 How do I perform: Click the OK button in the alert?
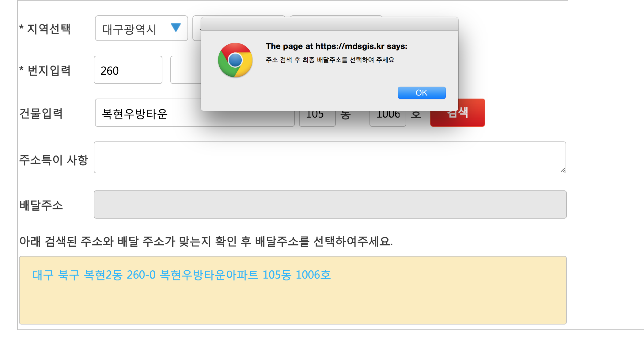(x=422, y=93)
